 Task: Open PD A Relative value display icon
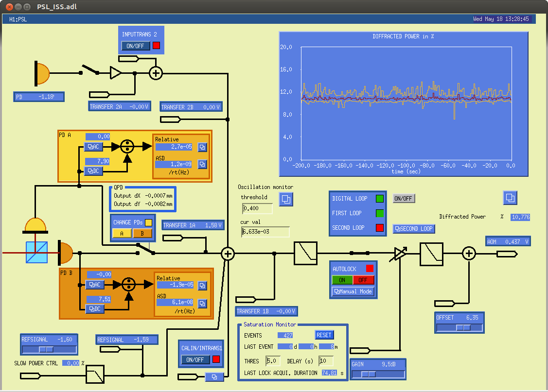202,147
